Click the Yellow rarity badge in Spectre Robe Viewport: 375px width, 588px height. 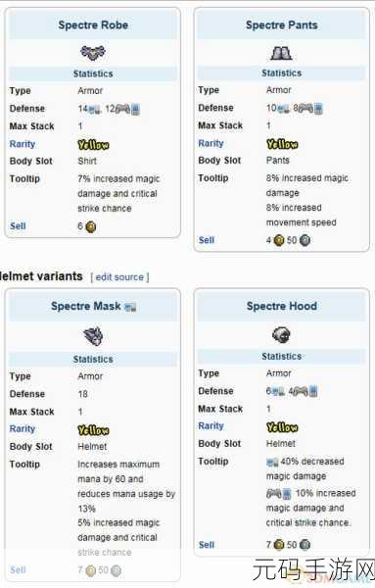(x=93, y=145)
